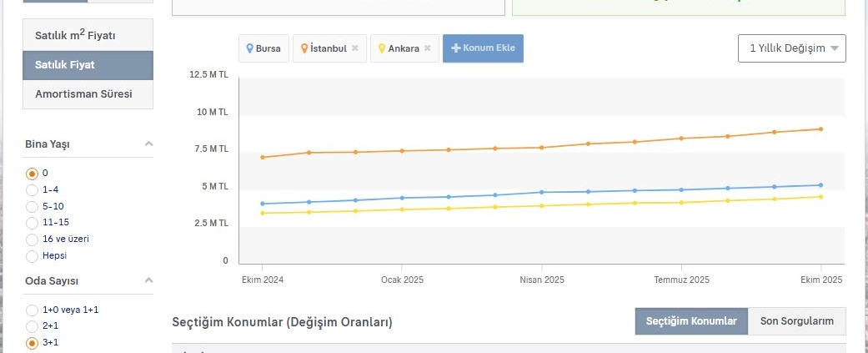Click the yellow Ankara location pin icon
This screenshot has height=353, width=868.
[383, 48]
